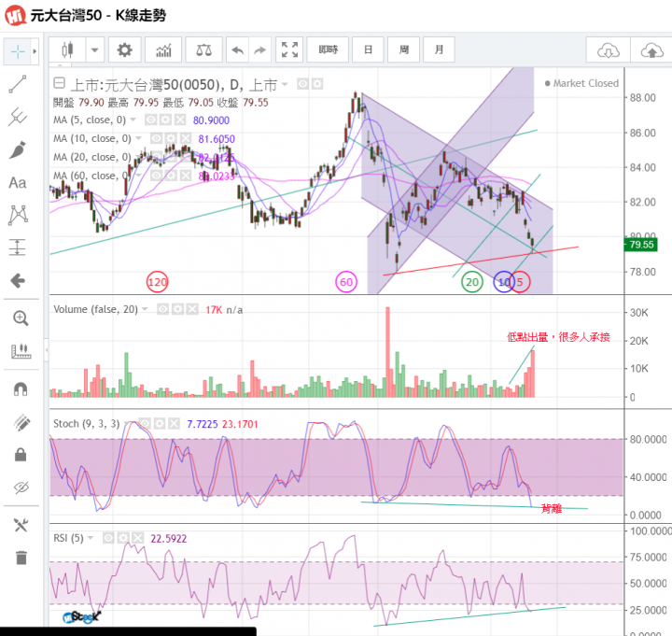Open the indicators menu in top toolbar

[163, 50]
